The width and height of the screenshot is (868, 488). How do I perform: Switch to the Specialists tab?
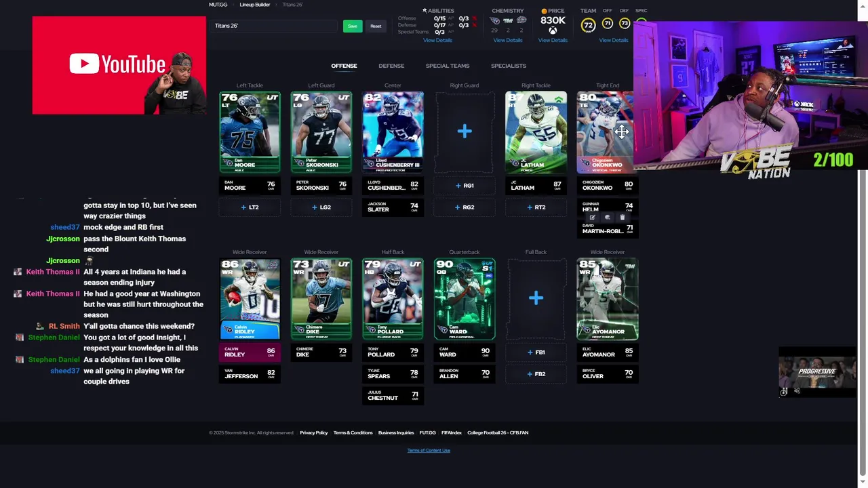(509, 66)
